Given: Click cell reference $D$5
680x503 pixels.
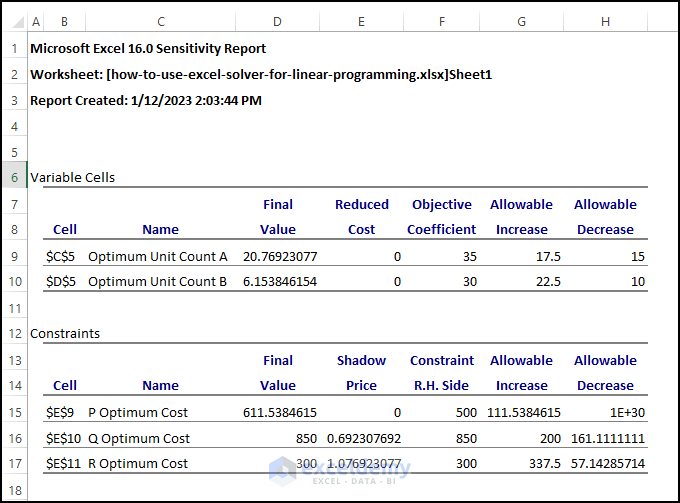Looking at the screenshot, I should (61, 281).
